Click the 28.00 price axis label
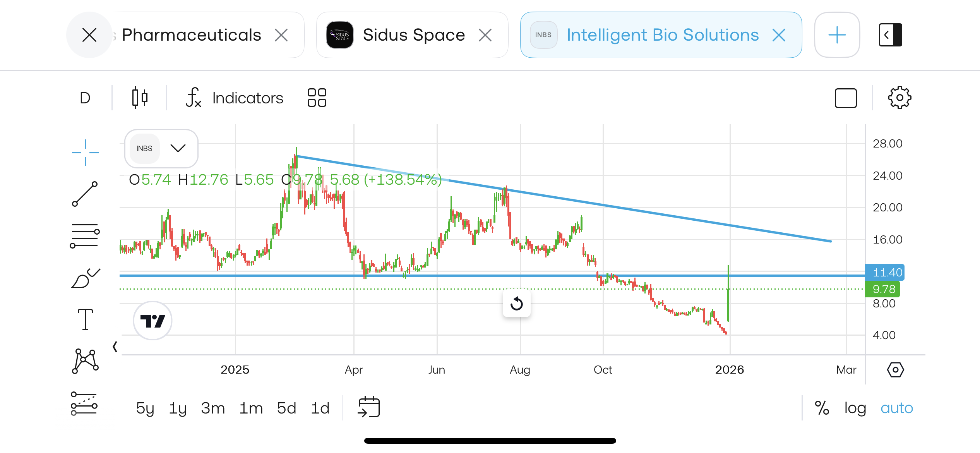 coord(887,144)
